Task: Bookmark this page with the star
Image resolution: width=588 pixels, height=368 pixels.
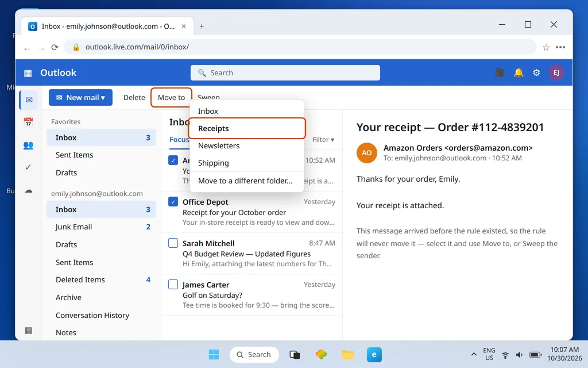Action: [546, 47]
